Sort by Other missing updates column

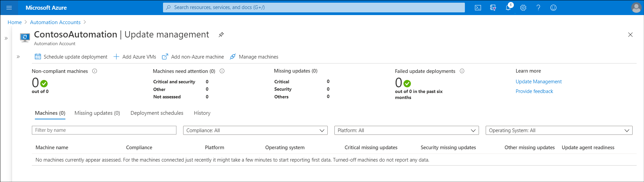coord(530,148)
